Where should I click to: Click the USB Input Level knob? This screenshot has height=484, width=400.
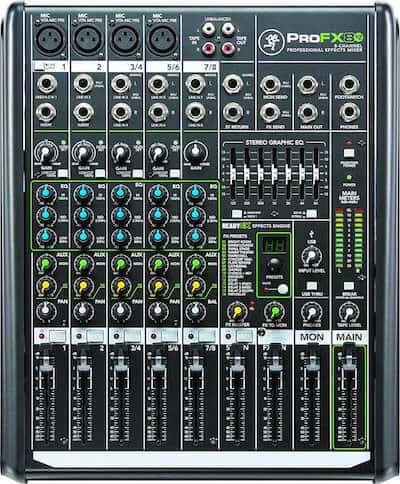click(x=312, y=257)
